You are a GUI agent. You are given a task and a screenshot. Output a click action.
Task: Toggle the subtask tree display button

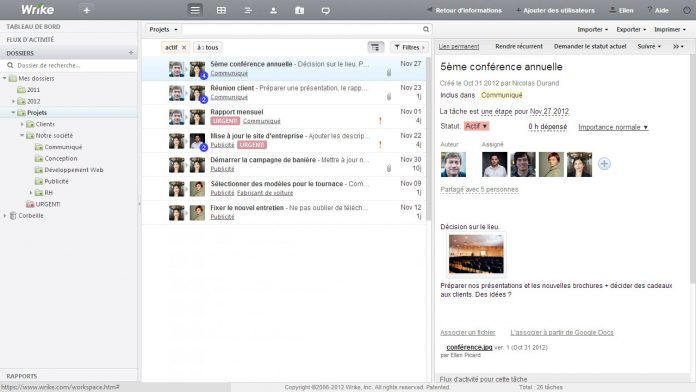(x=376, y=47)
